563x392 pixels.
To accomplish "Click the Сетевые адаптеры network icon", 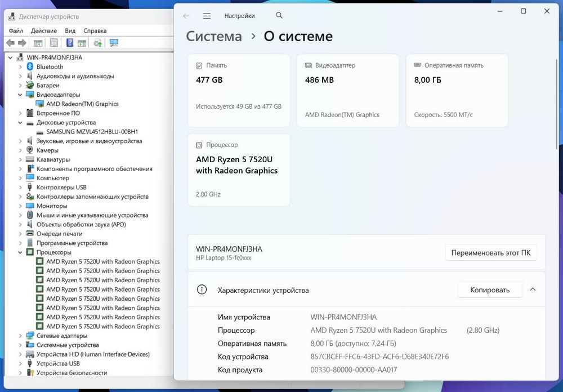I will (x=30, y=336).
